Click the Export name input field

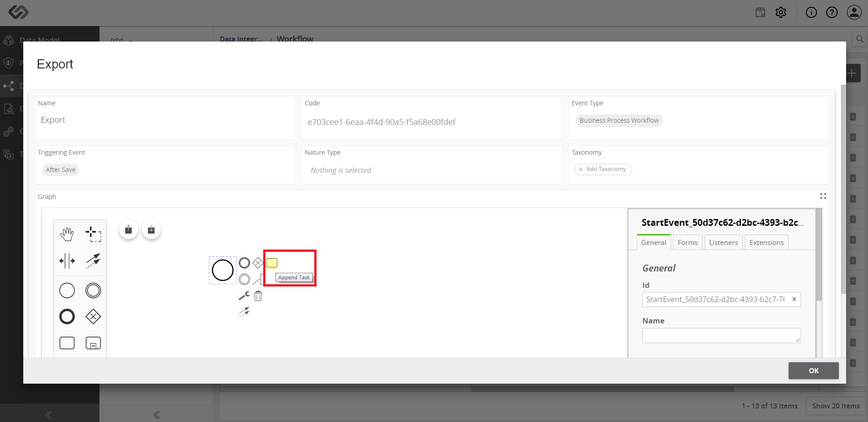pyautogui.click(x=165, y=120)
